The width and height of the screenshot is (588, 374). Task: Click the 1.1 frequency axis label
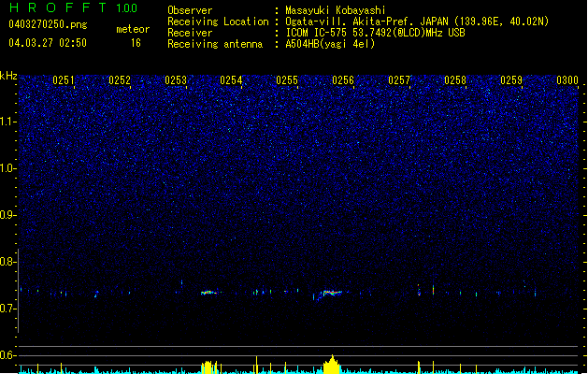[x=7, y=122]
